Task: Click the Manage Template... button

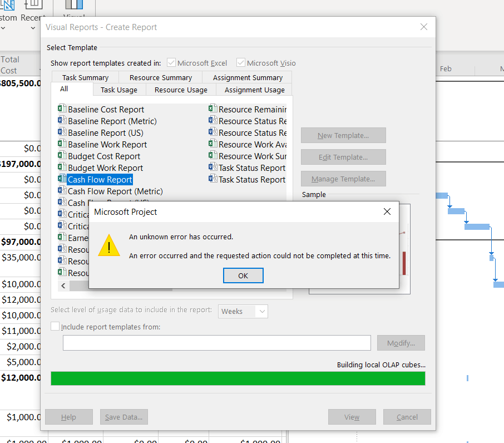Action: coord(343,179)
